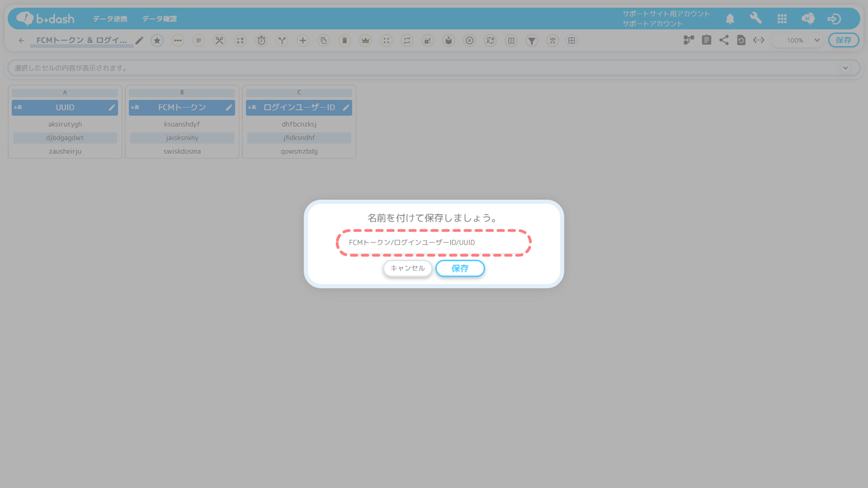Click the loop repeat toolbar icon
This screenshot has width=868, height=488.
pos(407,40)
